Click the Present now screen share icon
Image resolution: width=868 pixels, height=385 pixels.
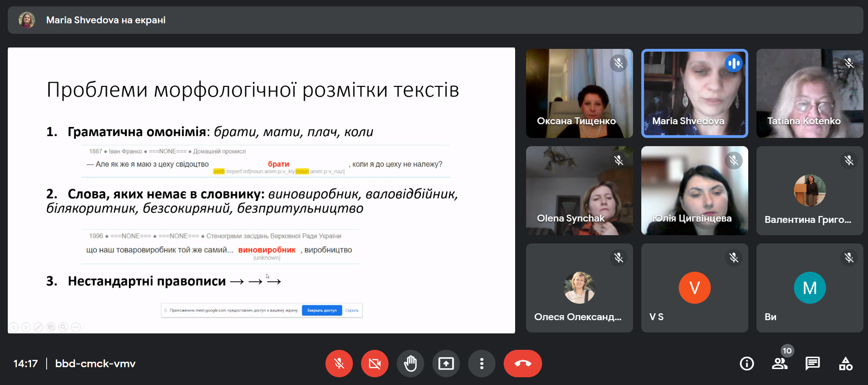tap(446, 364)
